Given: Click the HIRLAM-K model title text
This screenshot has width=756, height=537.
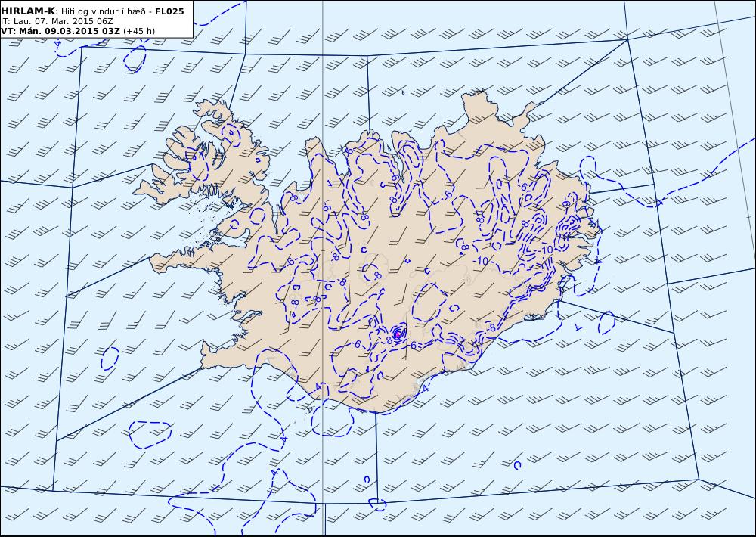Looking at the screenshot, I should (29, 11).
